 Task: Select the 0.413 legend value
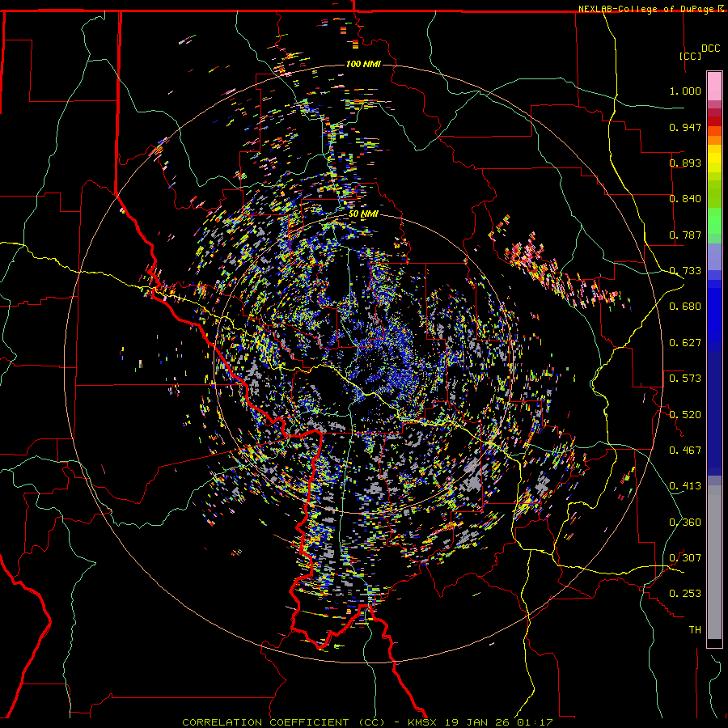tap(685, 486)
